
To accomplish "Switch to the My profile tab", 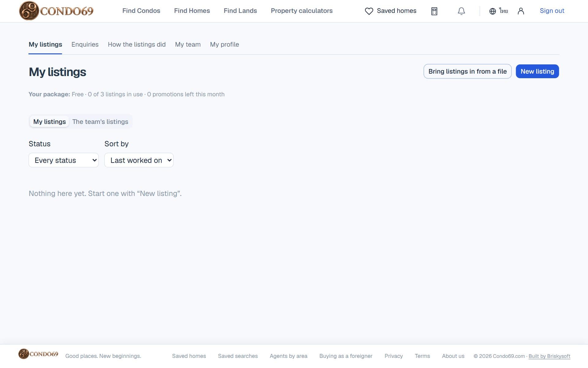I will click(224, 44).
